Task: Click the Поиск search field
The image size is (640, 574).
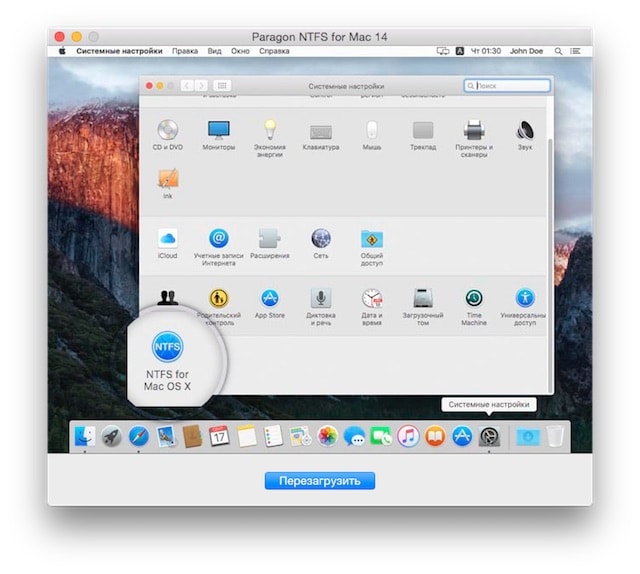Action: coord(507,86)
